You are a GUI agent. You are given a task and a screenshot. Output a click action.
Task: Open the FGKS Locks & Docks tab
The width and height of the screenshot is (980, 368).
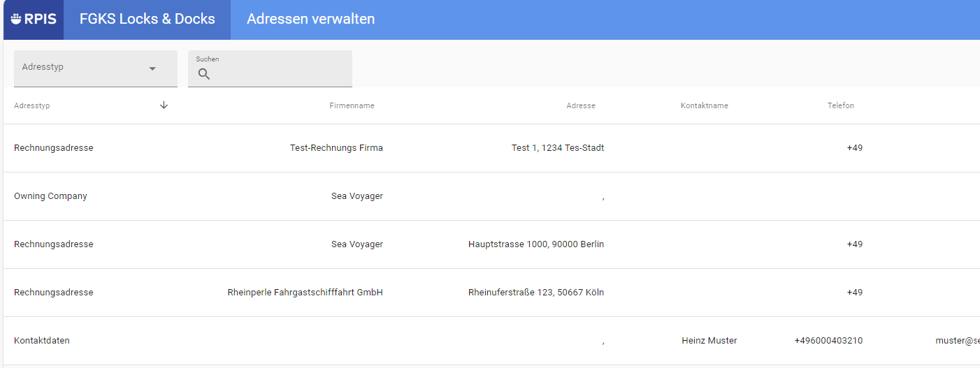(147, 19)
